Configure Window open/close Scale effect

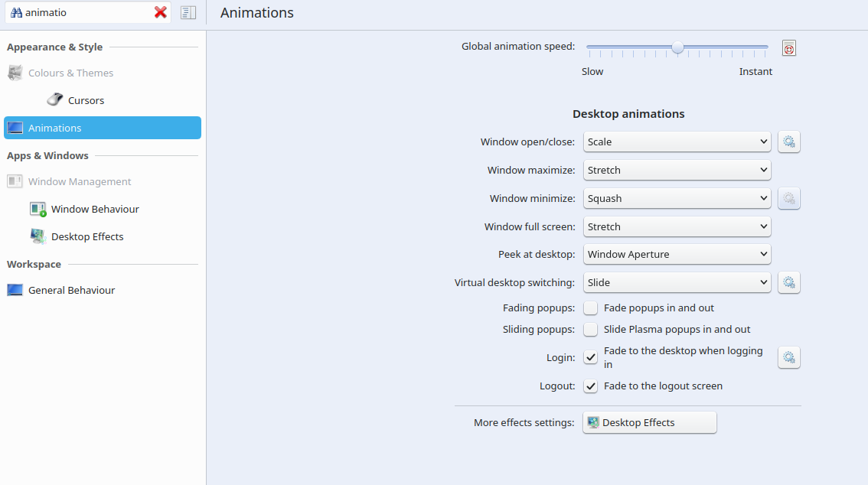point(789,142)
